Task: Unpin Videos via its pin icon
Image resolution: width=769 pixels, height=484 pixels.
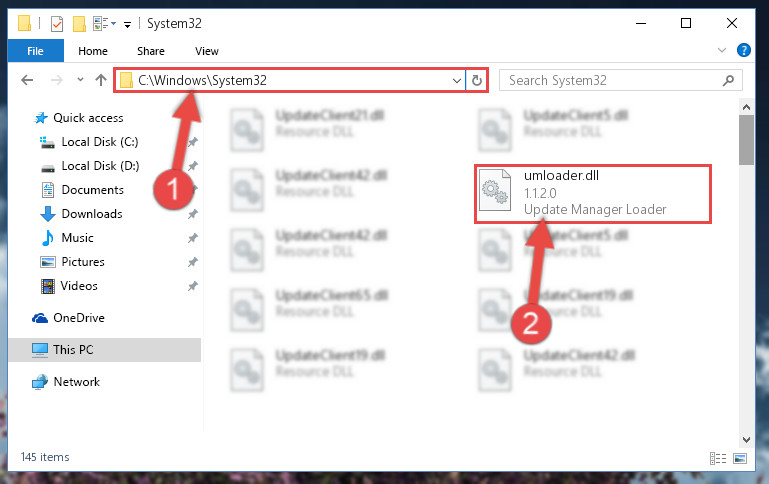Action: pos(193,286)
